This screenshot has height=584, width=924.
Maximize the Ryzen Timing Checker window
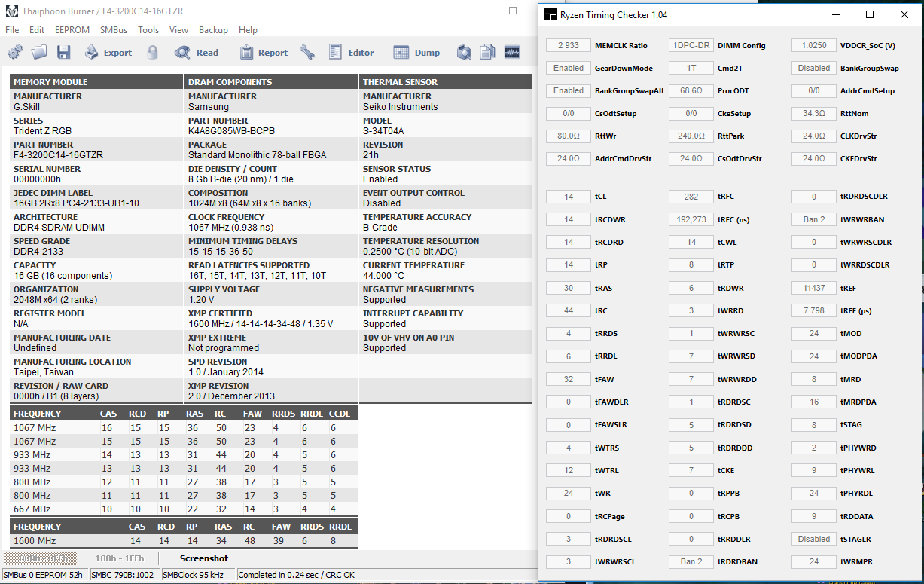[x=870, y=14]
